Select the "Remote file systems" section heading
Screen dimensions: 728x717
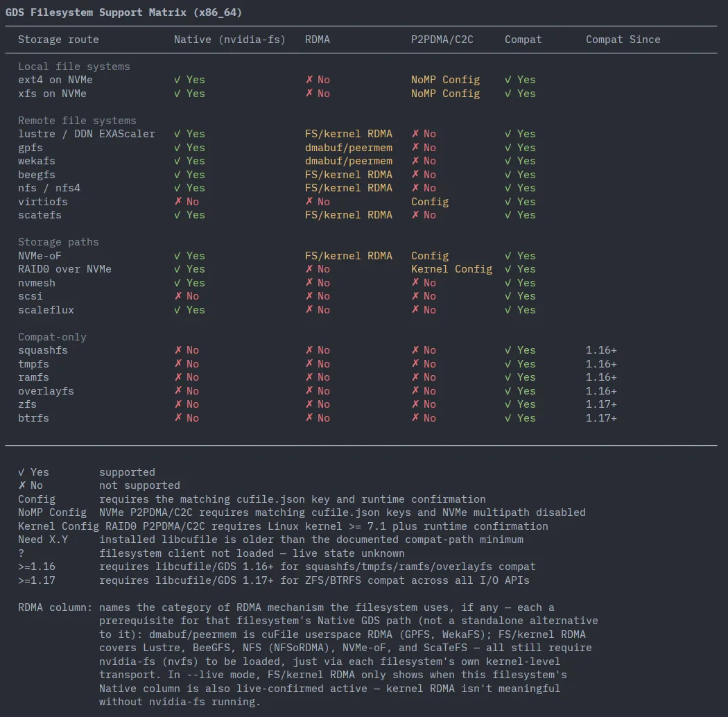[x=77, y=120]
